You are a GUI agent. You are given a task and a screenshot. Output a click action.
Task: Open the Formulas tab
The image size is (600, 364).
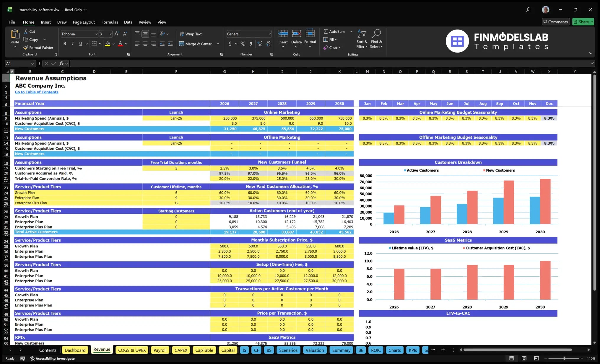pos(110,22)
